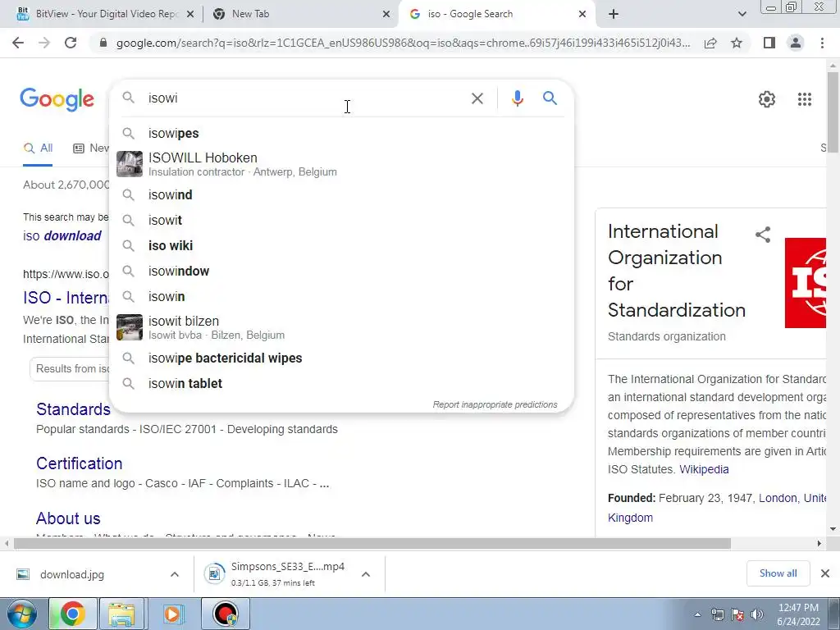Click the volume speaker tray icon

[x=757, y=614]
